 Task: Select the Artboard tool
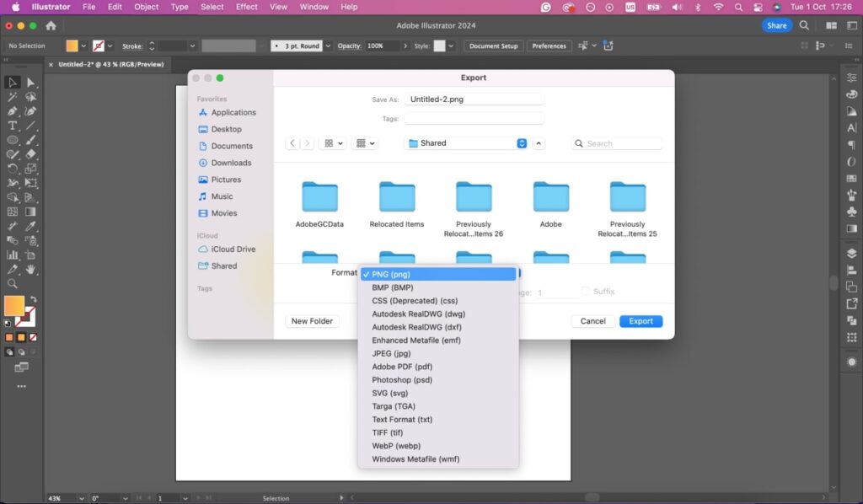(x=31, y=255)
